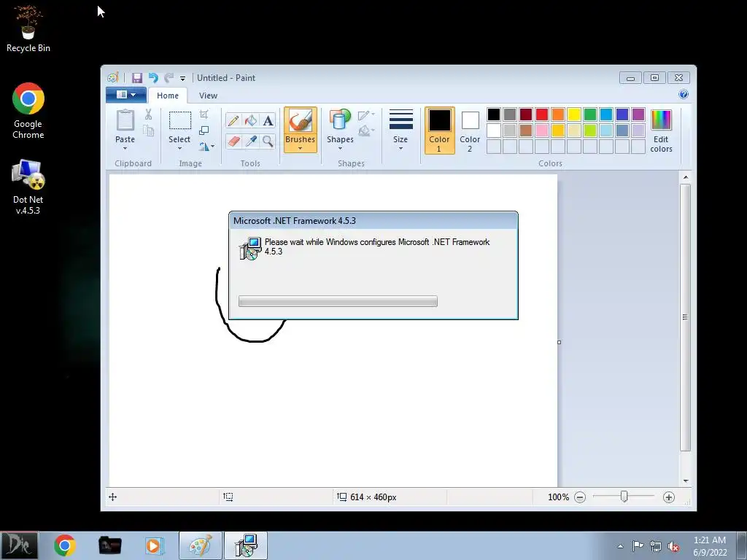The height and width of the screenshot is (560, 747).
Task: Switch to the Home ribbon tab
Action: coord(168,96)
